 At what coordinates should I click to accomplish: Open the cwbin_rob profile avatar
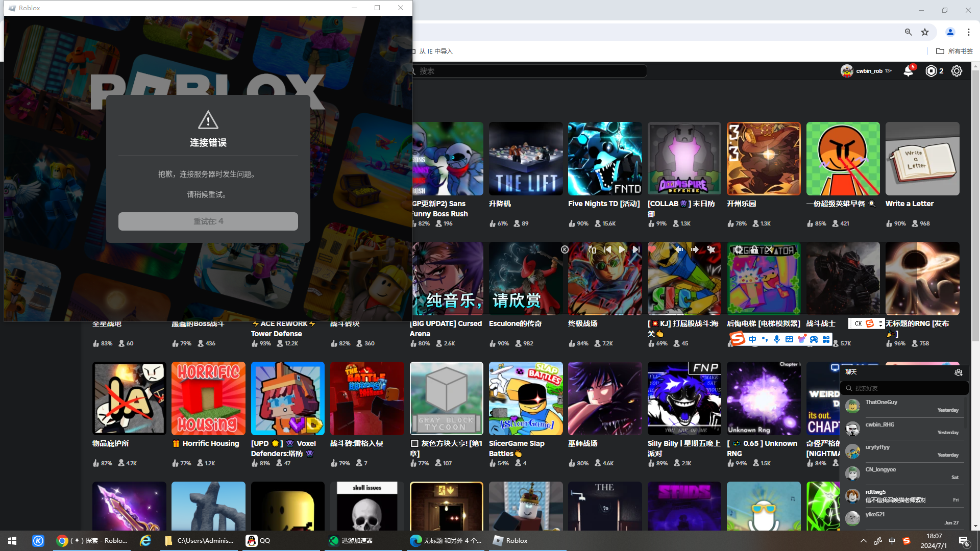(847, 71)
